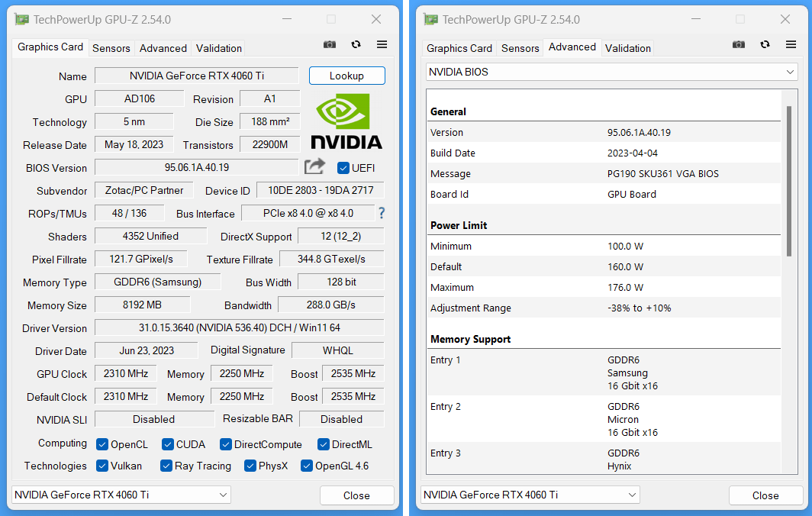This screenshot has width=812, height=516.
Task: Click the BIOS Version field 95.06.1A.40.19
Action: pyautogui.click(x=197, y=167)
